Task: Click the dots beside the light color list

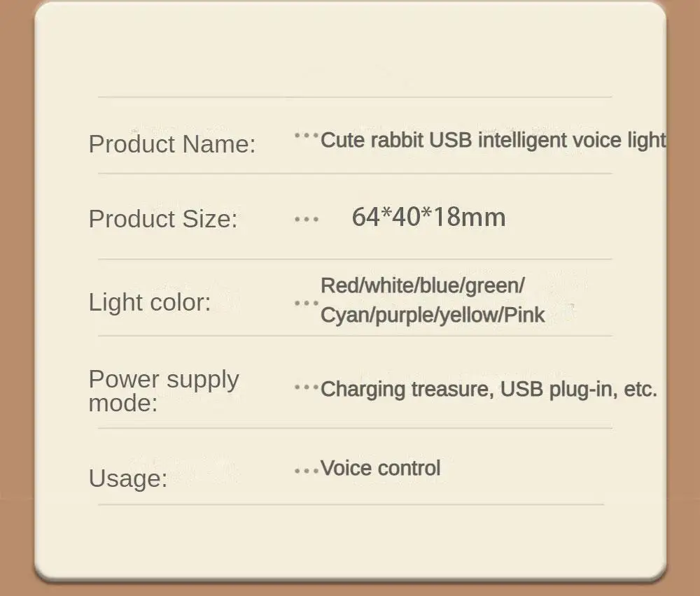Action: click(x=307, y=303)
